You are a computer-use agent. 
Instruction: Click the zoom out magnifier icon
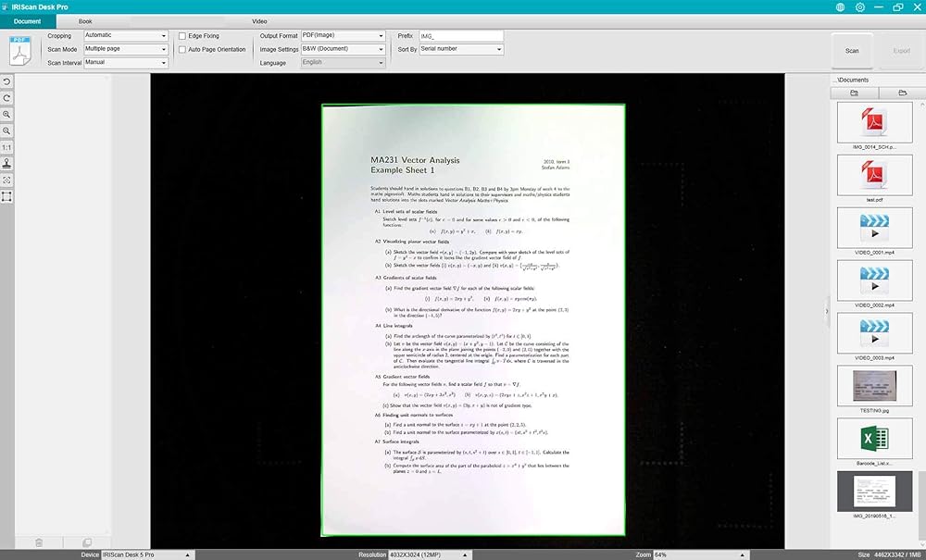[7, 131]
